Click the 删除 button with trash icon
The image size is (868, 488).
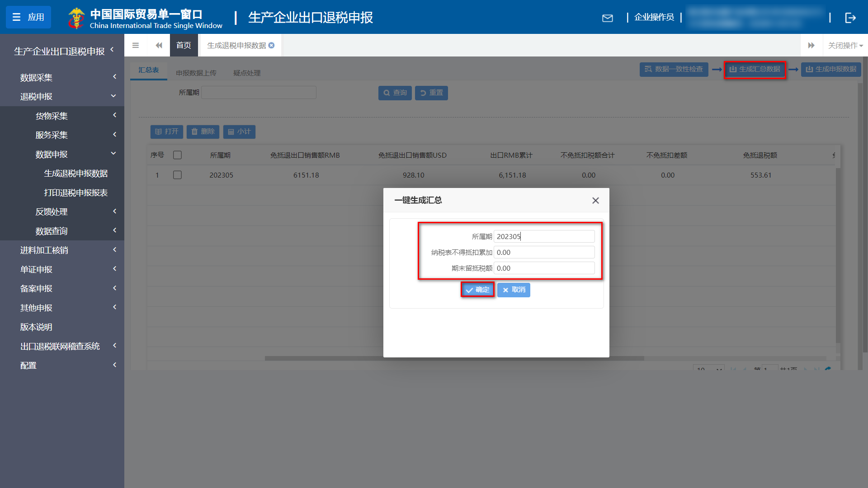[x=203, y=131]
